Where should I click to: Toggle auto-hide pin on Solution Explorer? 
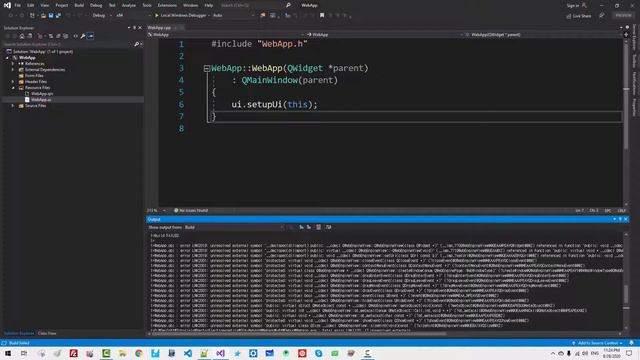[134, 28]
